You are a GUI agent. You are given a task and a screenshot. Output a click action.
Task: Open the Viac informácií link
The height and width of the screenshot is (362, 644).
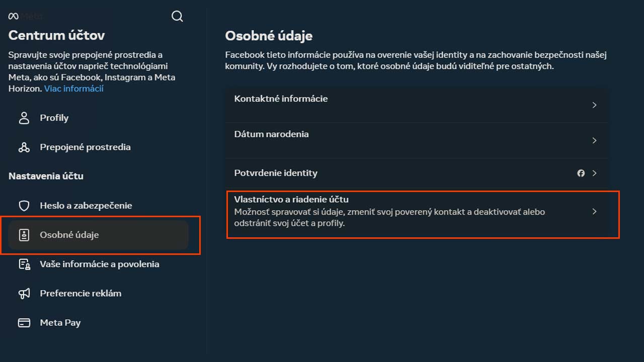(x=74, y=88)
